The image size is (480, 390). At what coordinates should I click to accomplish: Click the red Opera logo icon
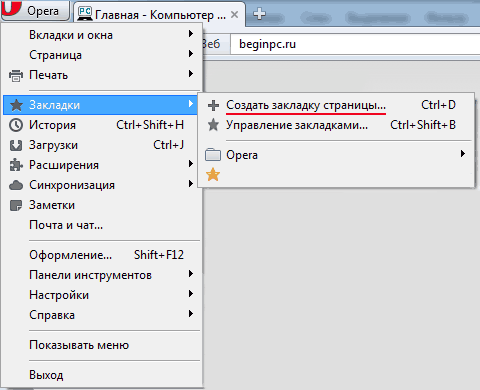tap(11, 8)
